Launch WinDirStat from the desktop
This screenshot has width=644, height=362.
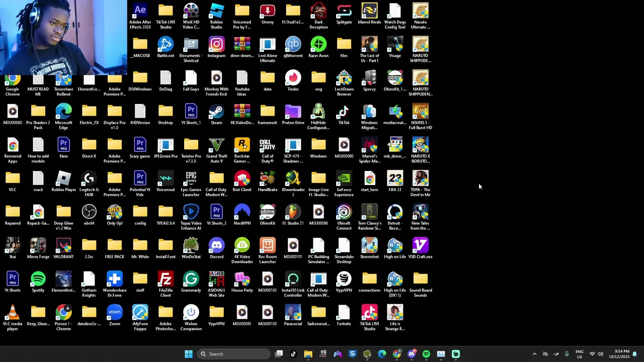tap(191, 249)
